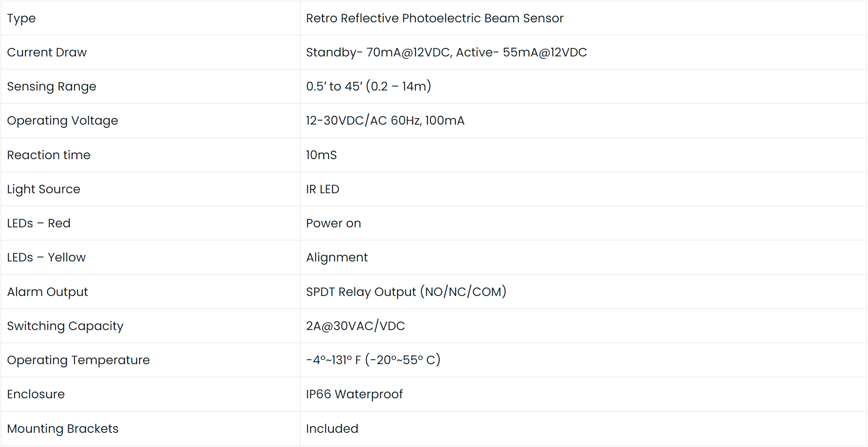Click the Operating Temperature range value
Viewport: 868px width, 447px height.
pyautogui.click(x=373, y=360)
